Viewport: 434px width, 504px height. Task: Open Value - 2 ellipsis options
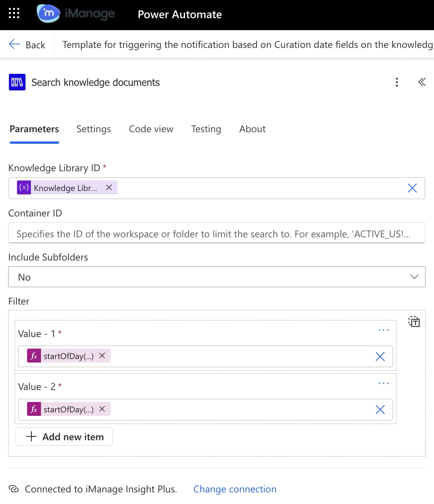[x=384, y=383]
